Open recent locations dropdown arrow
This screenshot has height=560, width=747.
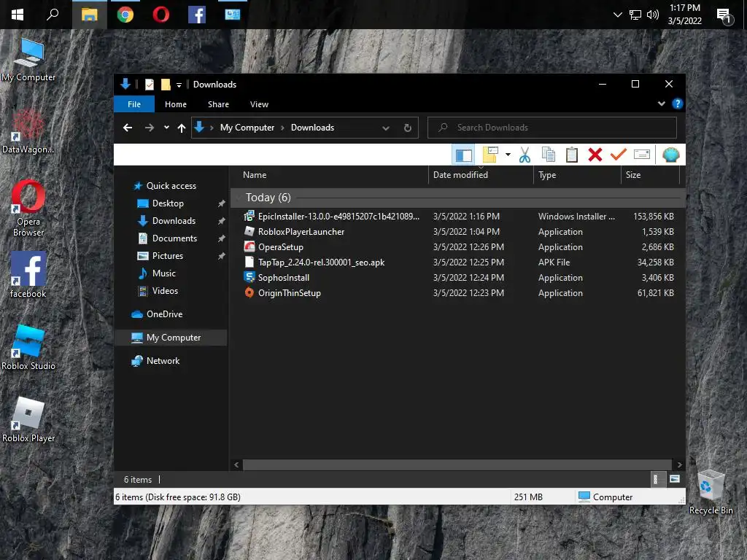pyautogui.click(x=166, y=128)
